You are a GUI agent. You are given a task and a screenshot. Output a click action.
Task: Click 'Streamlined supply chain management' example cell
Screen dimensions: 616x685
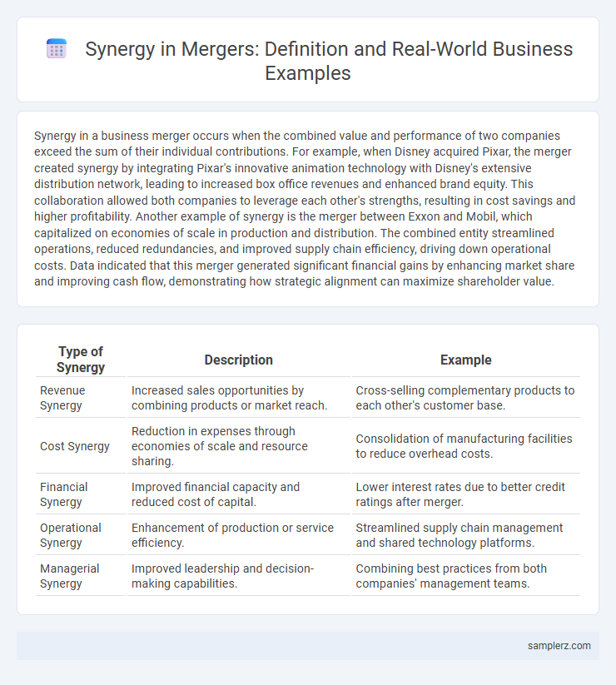(465, 534)
